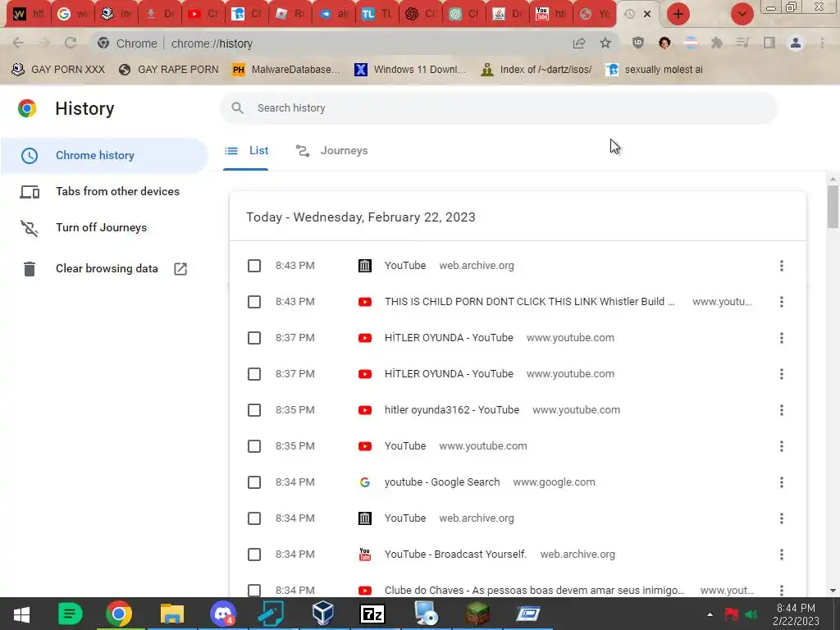This screenshot has width=840, height=630.
Task: Click the Clear browsing data trash icon
Action: click(x=30, y=268)
